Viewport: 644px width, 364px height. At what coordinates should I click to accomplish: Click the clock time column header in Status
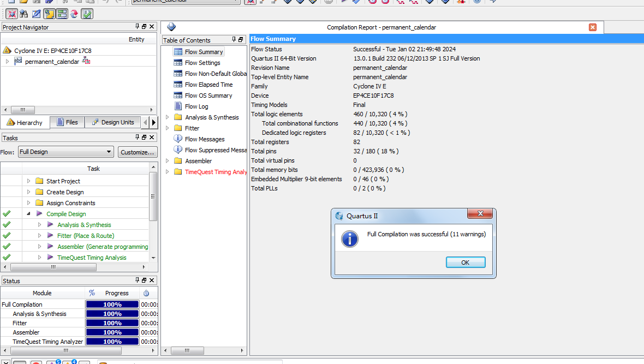(146, 293)
